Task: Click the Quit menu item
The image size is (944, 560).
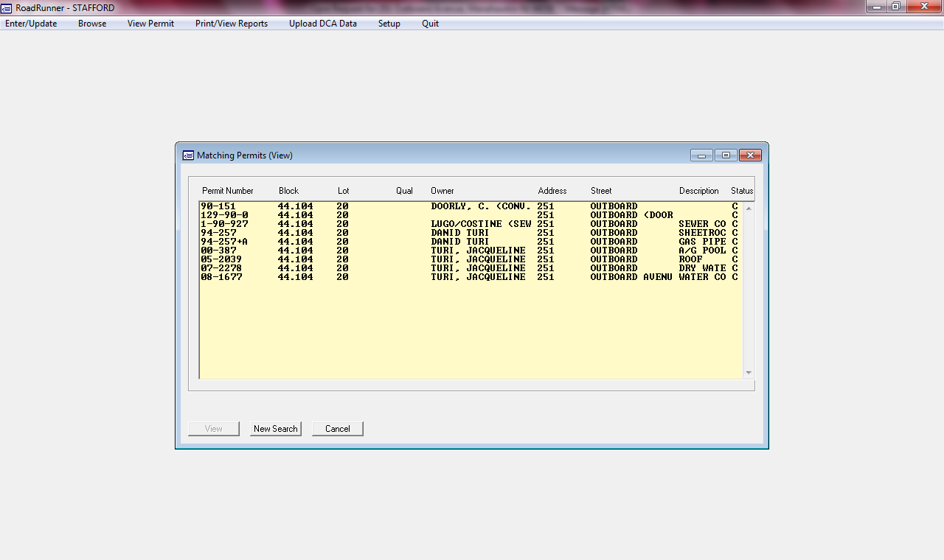Action: coord(431,24)
